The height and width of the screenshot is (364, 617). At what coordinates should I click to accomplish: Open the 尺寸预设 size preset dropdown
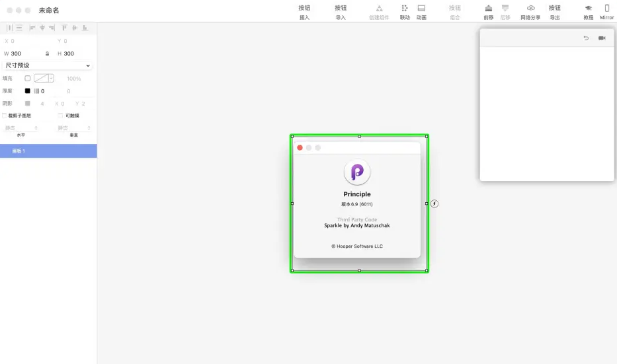(x=48, y=65)
